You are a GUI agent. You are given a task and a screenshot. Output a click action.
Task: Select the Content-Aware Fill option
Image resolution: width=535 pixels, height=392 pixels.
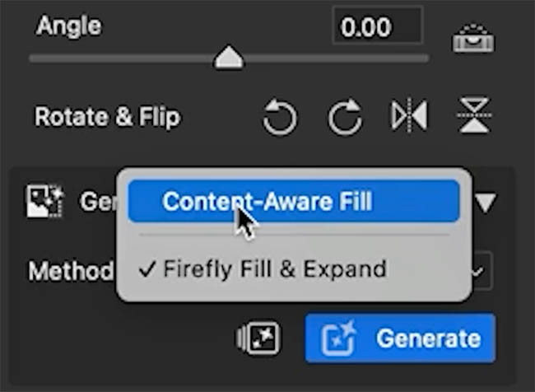coord(294,201)
